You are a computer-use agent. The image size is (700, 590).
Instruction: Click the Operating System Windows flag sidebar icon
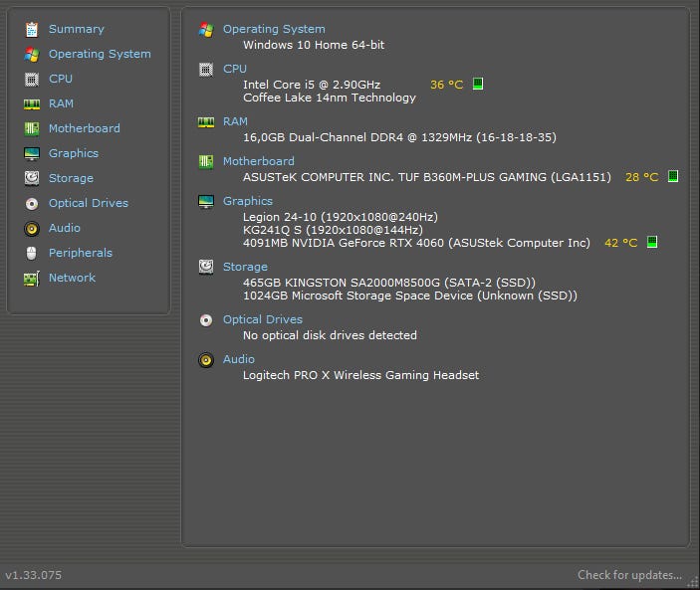[x=32, y=55]
